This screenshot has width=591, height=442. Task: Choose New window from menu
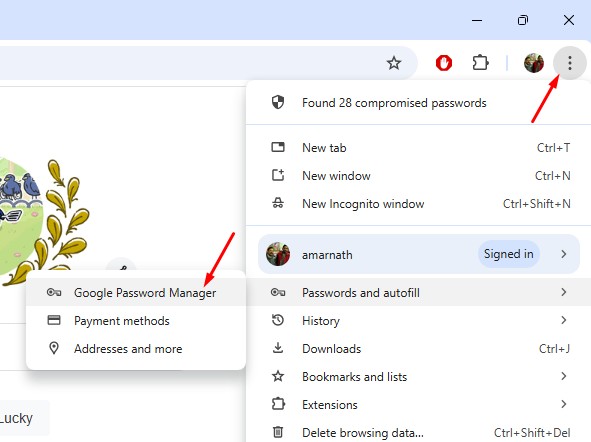pos(418,176)
